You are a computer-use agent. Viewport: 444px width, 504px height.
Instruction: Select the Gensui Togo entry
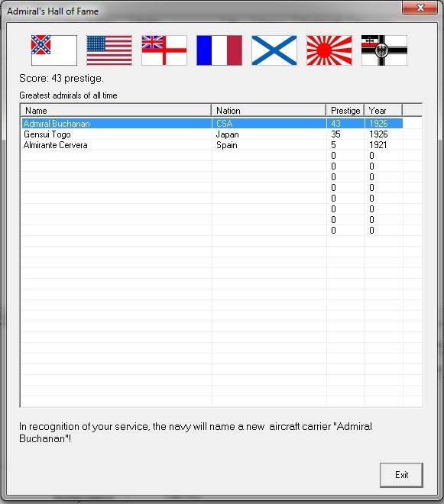(47, 134)
